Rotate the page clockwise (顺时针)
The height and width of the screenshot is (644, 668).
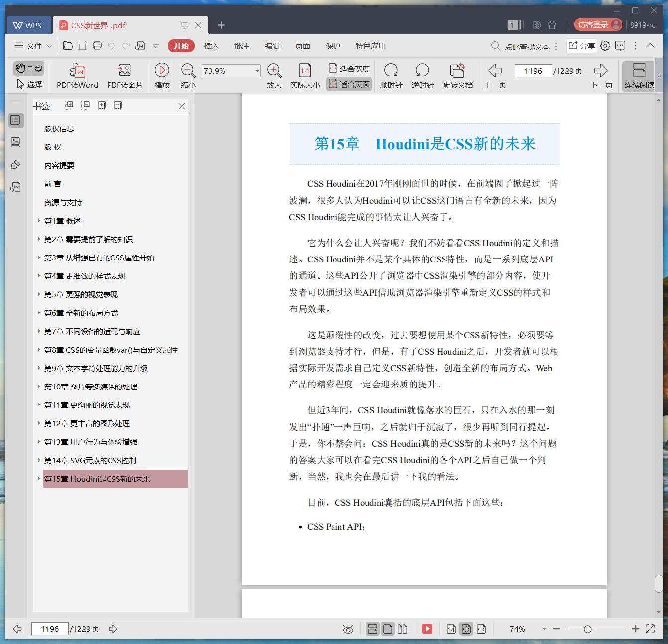391,75
